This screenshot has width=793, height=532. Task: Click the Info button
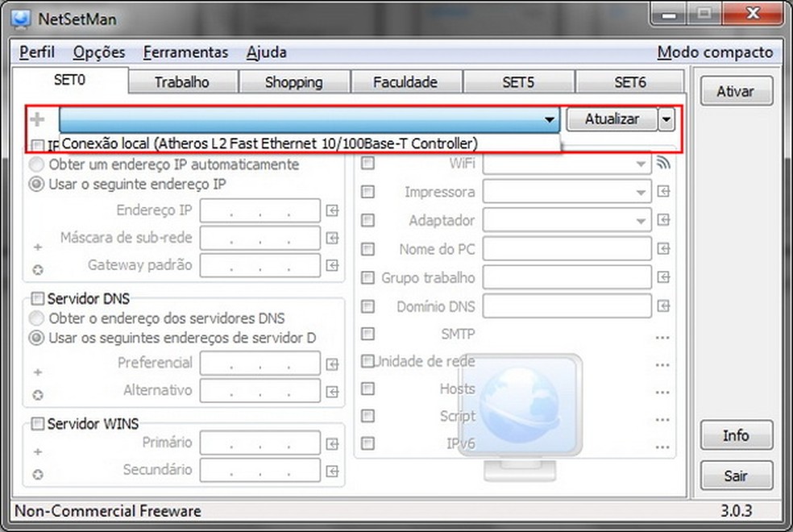pos(736,435)
